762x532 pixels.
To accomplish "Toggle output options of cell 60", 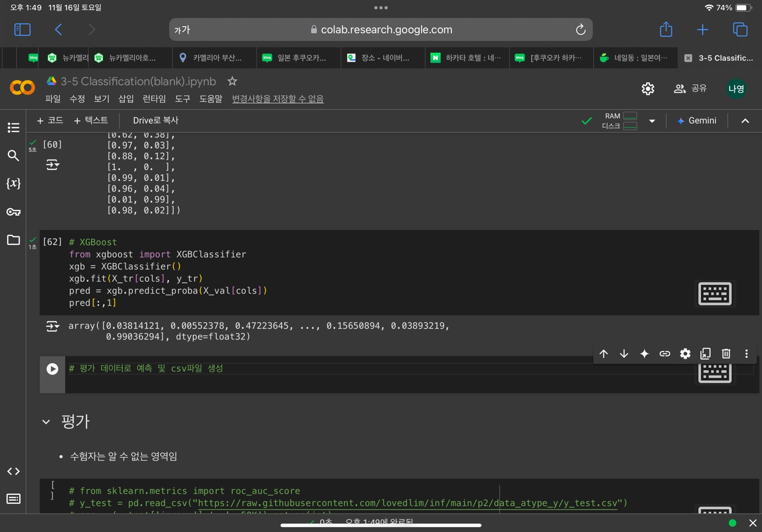I will [x=52, y=165].
